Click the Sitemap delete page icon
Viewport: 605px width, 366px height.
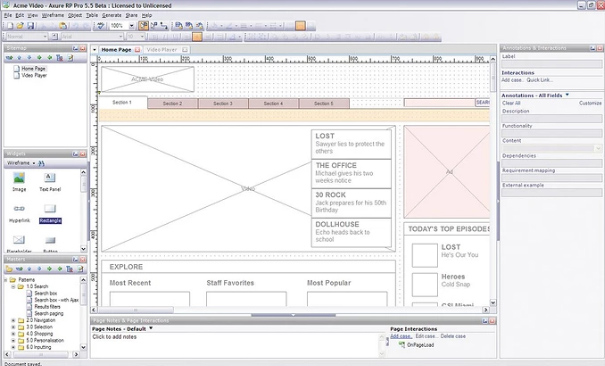click(x=60, y=58)
